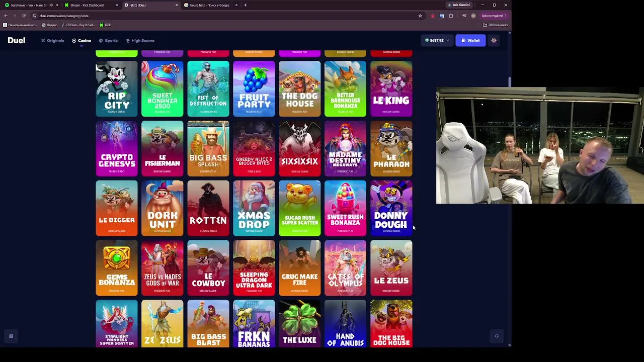
Task: Open the High Scores section
Action: point(140,40)
